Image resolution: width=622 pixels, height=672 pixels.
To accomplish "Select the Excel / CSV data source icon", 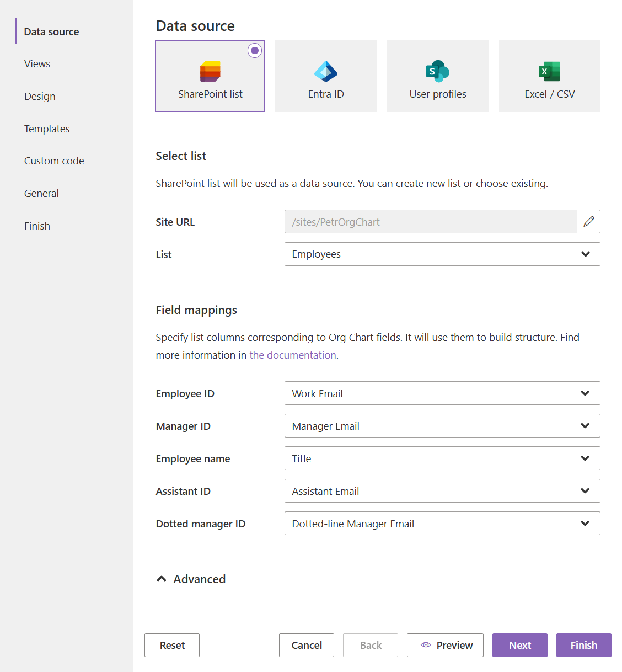I will (550, 71).
